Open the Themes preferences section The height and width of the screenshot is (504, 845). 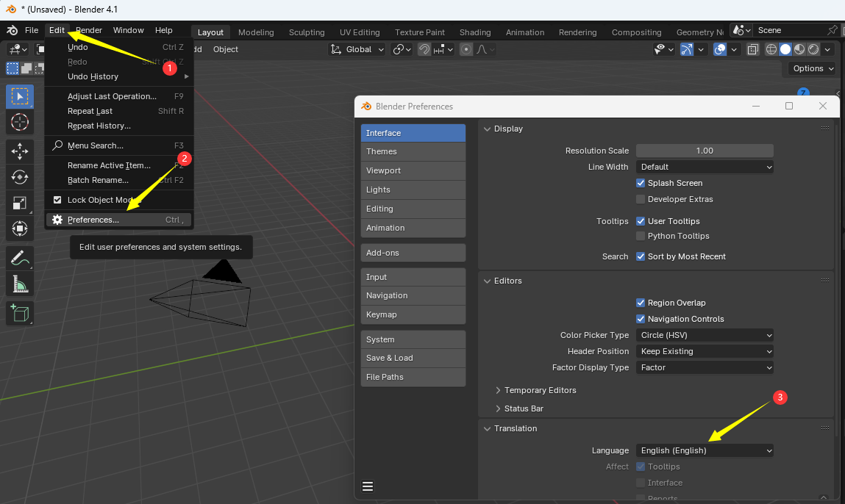coord(413,151)
